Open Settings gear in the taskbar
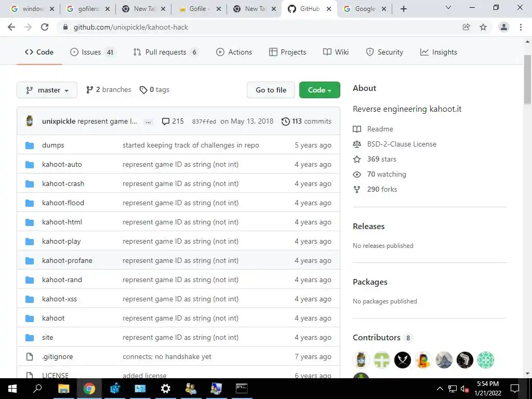Image resolution: width=532 pixels, height=399 pixels. [x=165, y=389]
